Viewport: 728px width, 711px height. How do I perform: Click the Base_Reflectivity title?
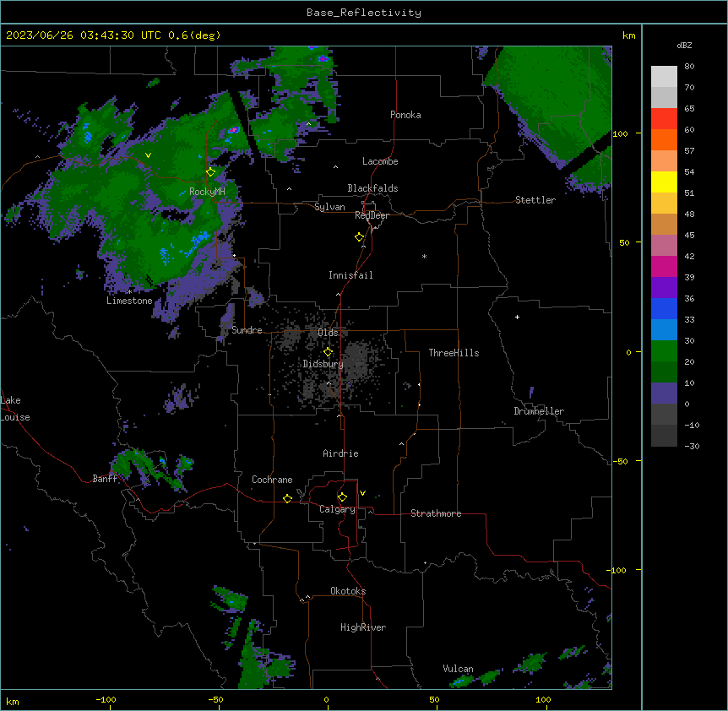(x=364, y=13)
